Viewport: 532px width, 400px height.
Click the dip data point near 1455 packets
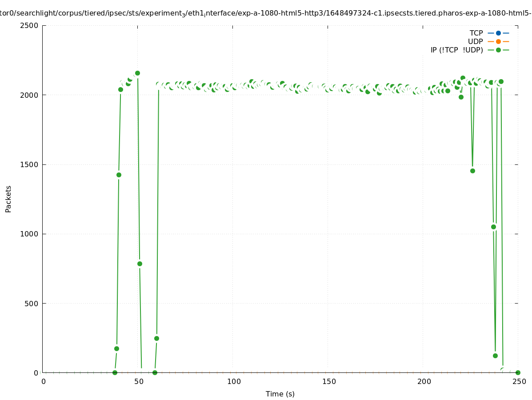(472, 171)
